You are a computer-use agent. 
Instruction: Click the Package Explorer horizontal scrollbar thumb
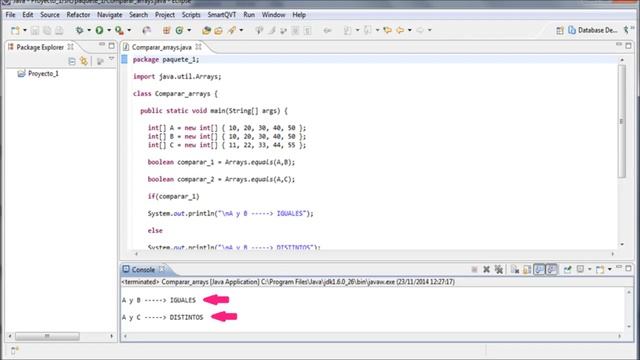47,336
